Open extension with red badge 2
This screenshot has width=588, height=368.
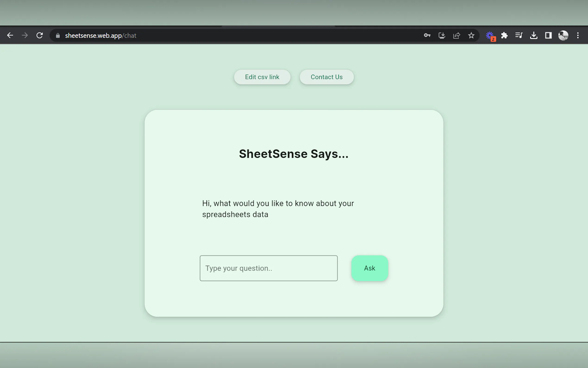[x=490, y=36]
